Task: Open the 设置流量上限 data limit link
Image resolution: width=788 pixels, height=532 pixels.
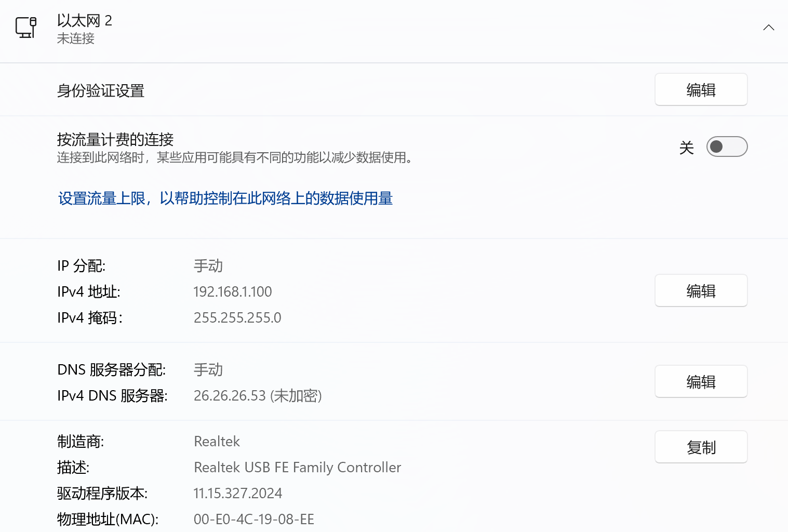Action: [x=225, y=198]
